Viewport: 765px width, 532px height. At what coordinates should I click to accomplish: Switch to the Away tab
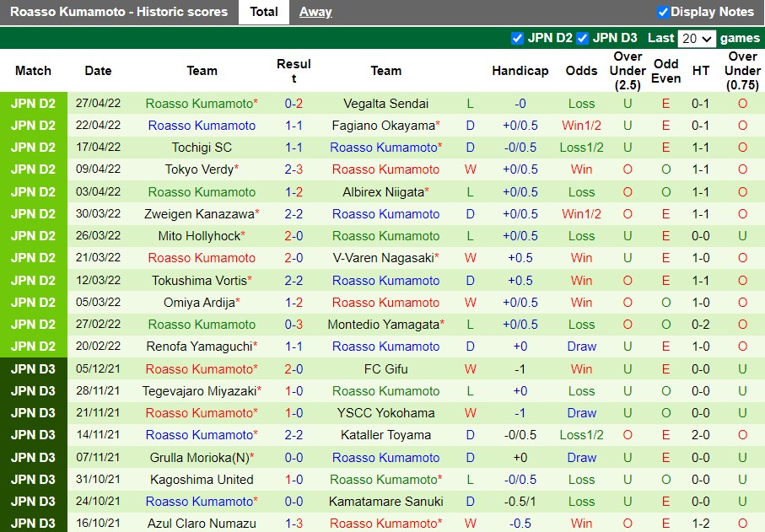tap(315, 12)
